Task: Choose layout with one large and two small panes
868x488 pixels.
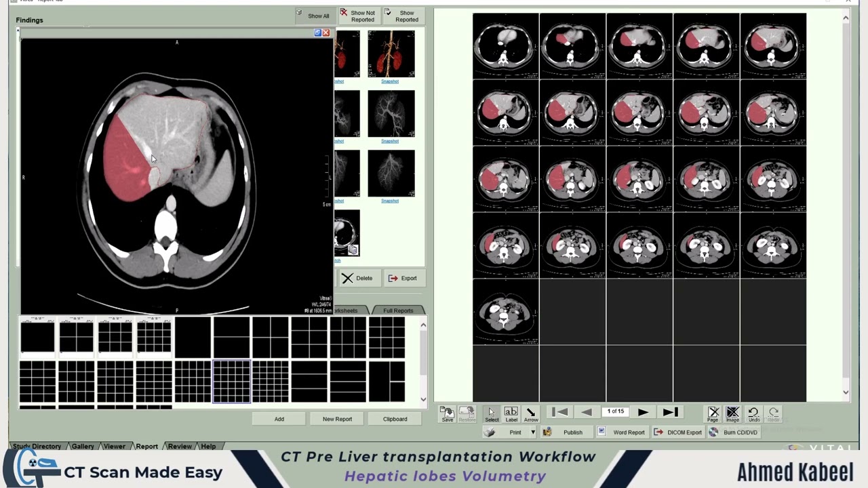Action: 387,382
